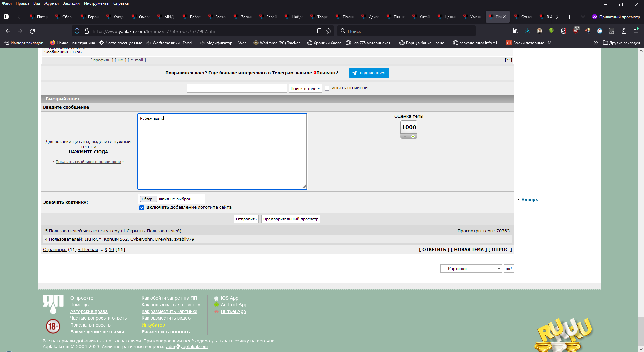Viewport: 644px width, 352px height.
Task: Open the Правка menu
Action: click(22, 3)
